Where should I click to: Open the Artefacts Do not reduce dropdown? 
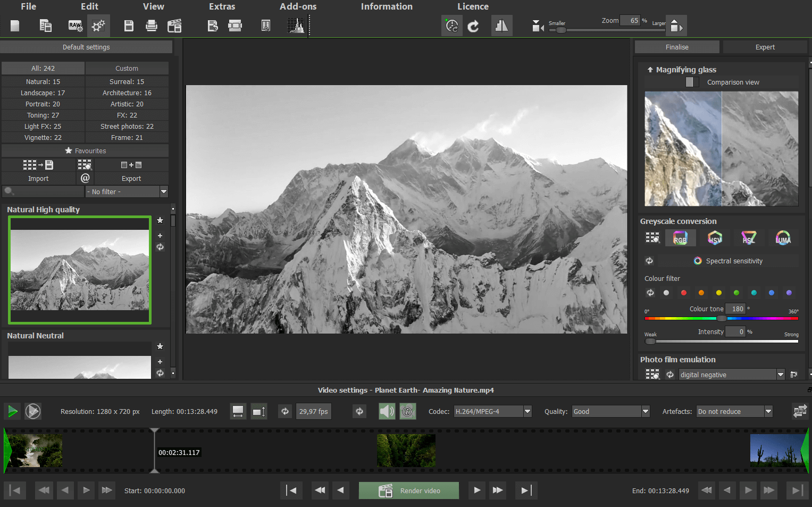pos(734,411)
